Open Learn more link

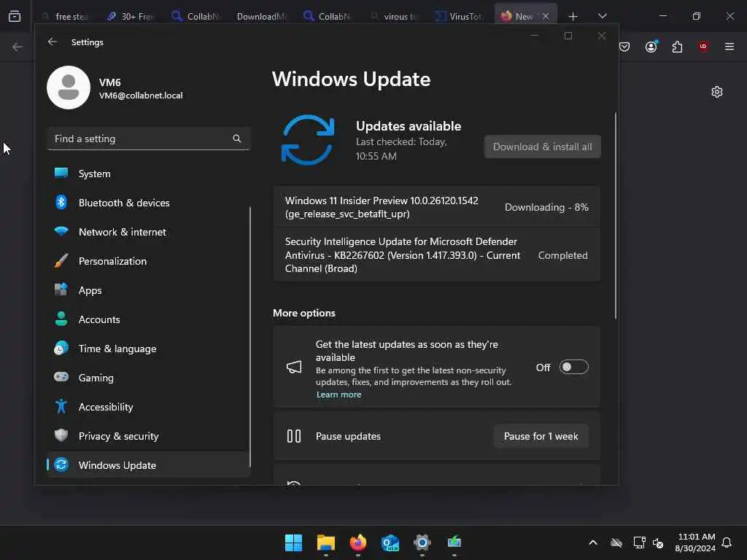pyautogui.click(x=338, y=394)
